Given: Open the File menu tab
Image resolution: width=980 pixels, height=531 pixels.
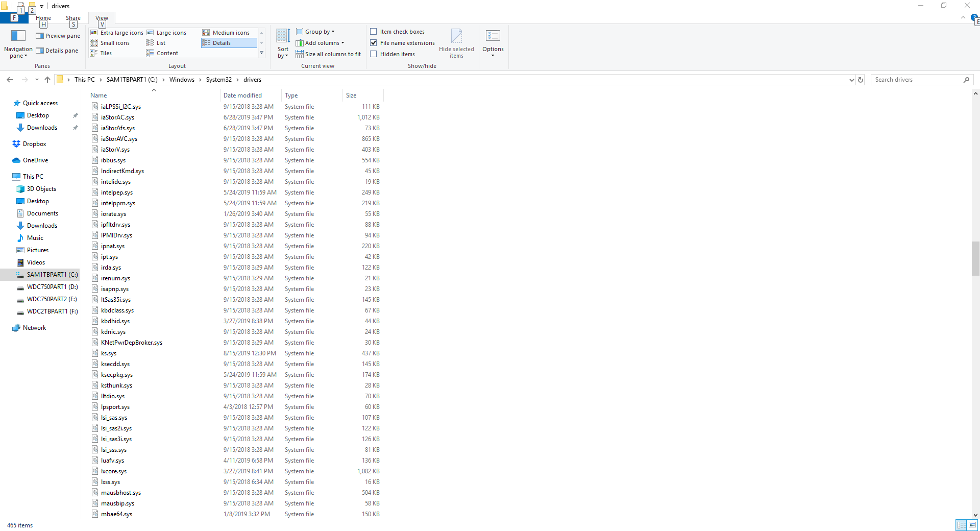Looking at the screenshot, I should (14, 18).
